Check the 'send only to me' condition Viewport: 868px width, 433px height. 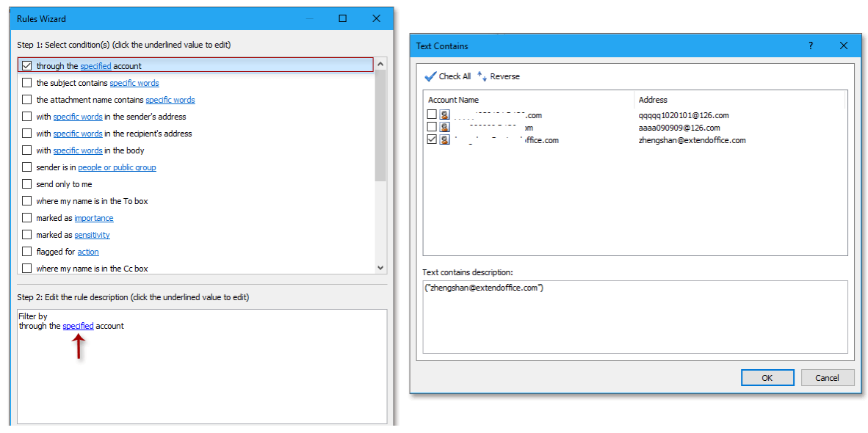pyautogui.click(x=27, y=183)
